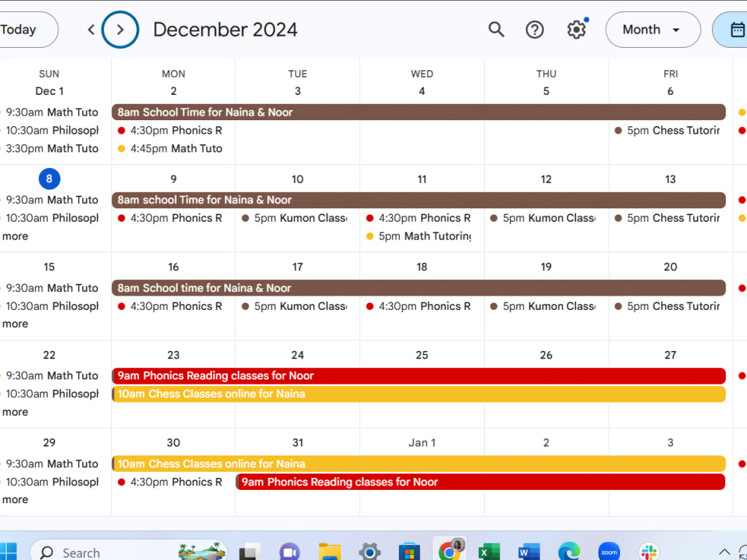
Task: Open Windows Settings gear in taskbar
Action: pyautogui.click(x=370, y=553)
